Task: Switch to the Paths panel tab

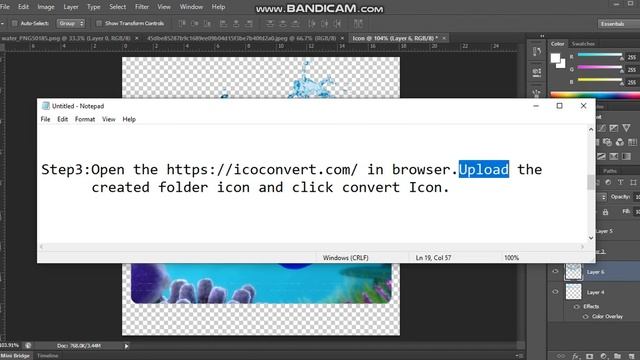Action: [610, 171]
